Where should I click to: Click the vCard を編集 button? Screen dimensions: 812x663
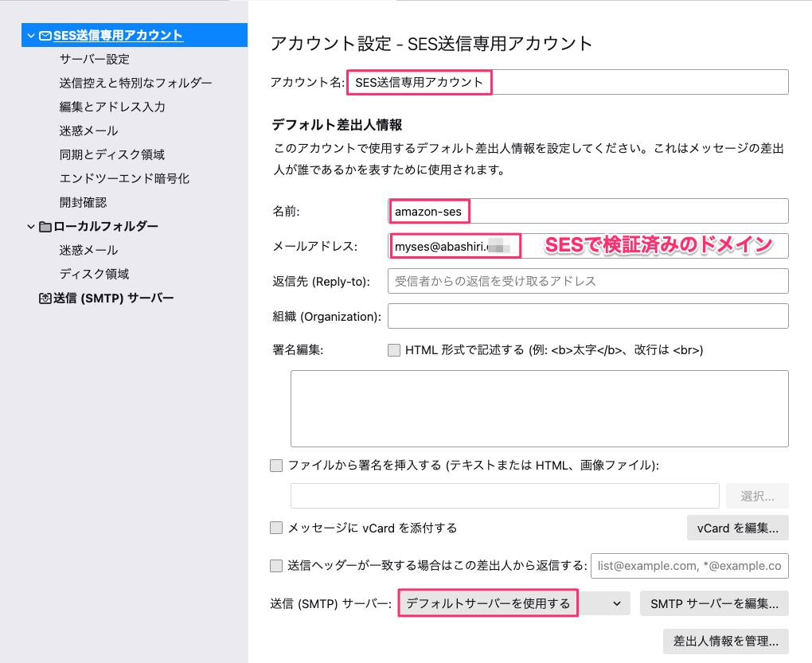[737, 527]
